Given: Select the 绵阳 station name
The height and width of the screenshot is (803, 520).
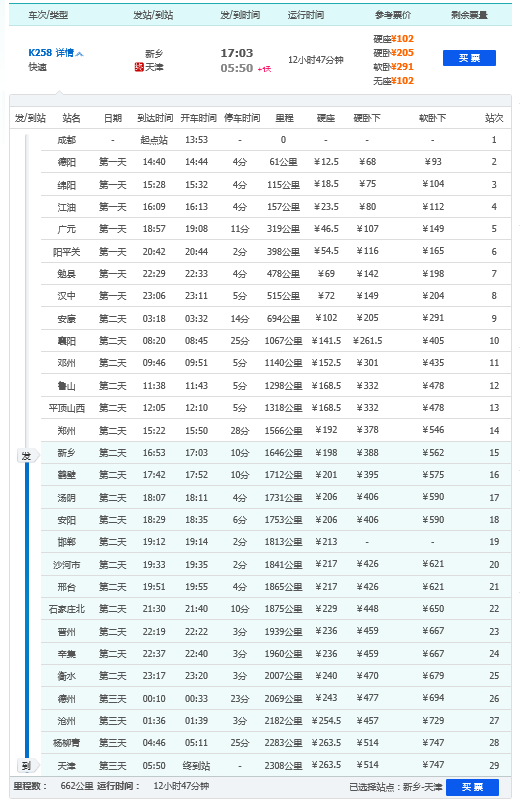Looking at the screenshot, I should coord(67,185).
